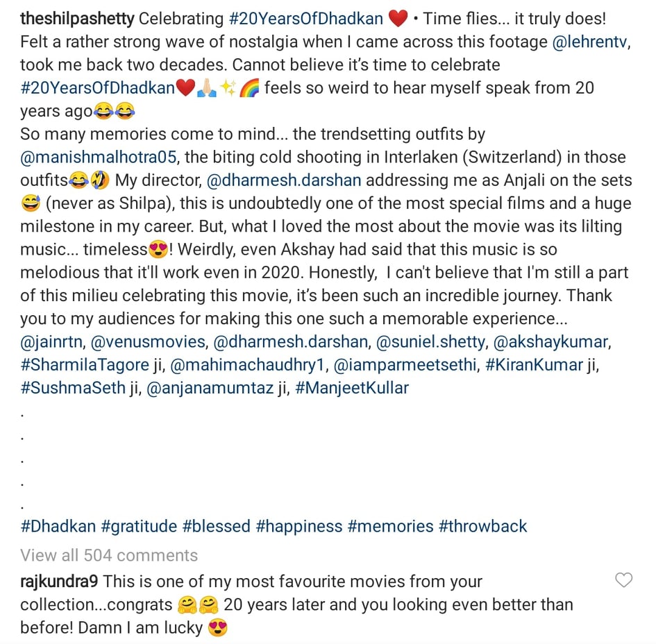Image resolution: width=656 pixels, height=644 pixels.
Task: Tap the @akshaykumar mention
Action: pyautogui.click(x=550, y=341)
